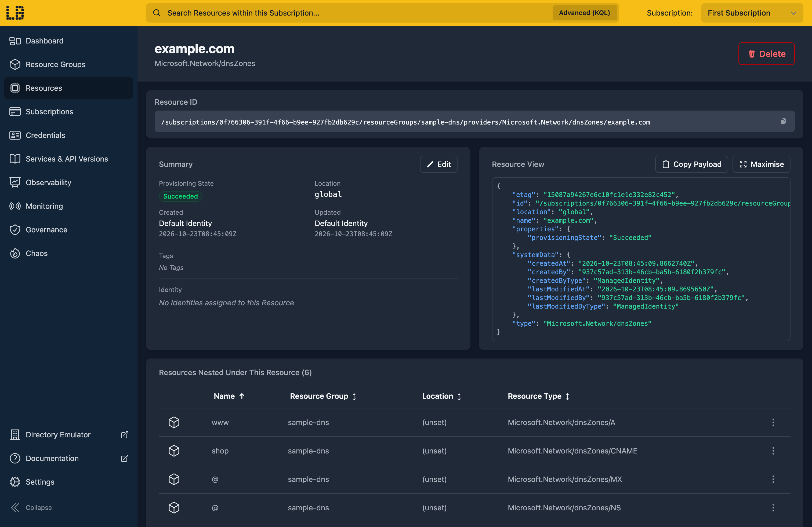Sort the table by Name

pyautogui.click(x=229, y=396)
